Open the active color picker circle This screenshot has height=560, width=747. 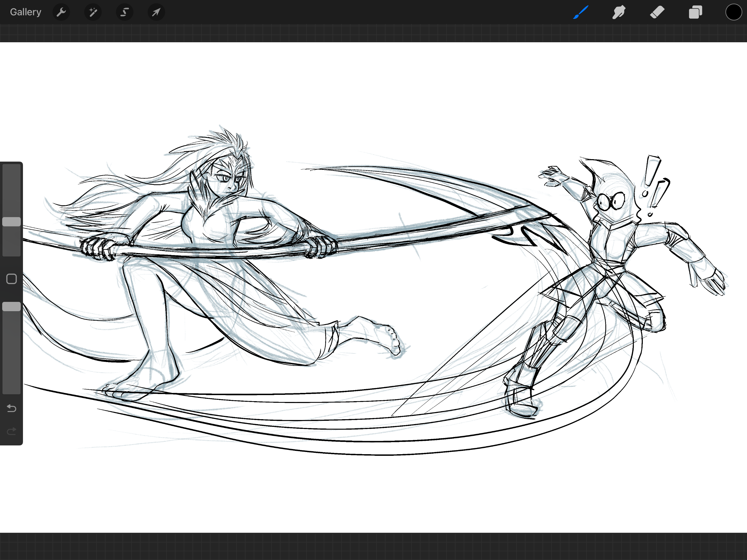[734, 13]
